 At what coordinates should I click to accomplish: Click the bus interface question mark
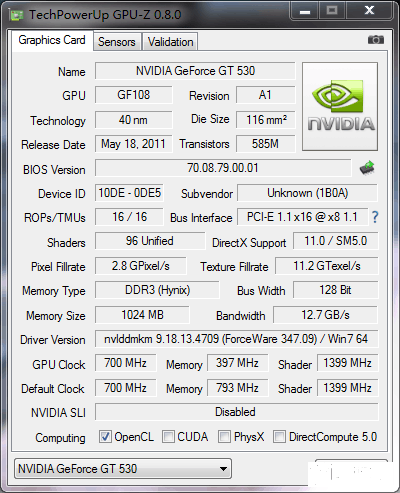tap(375, 217)
